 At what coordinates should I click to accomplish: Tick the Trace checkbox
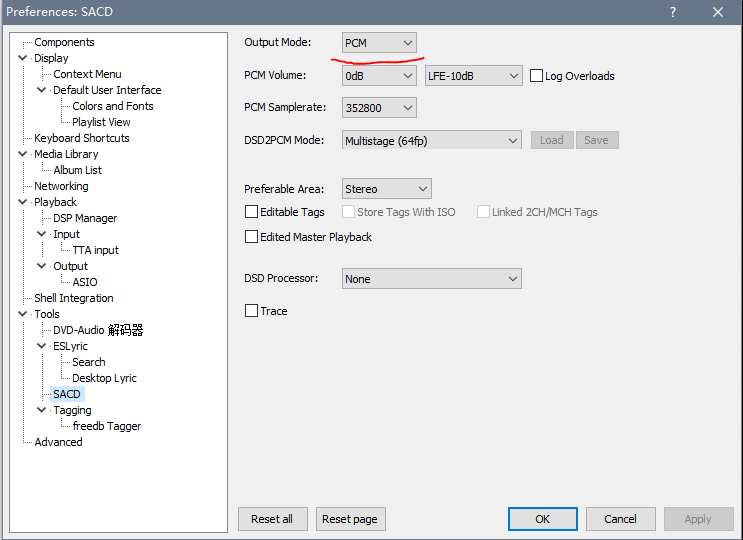252,311
